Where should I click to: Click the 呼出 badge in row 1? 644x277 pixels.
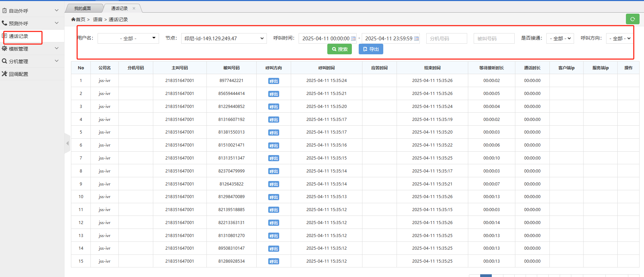[x=273, y=81]
